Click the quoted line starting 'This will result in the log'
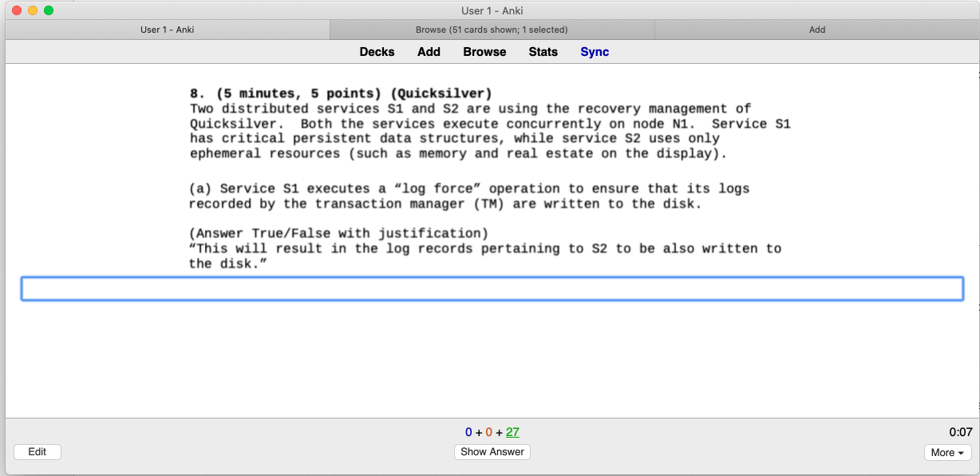 pyautogui.click(x=485, y=248)
